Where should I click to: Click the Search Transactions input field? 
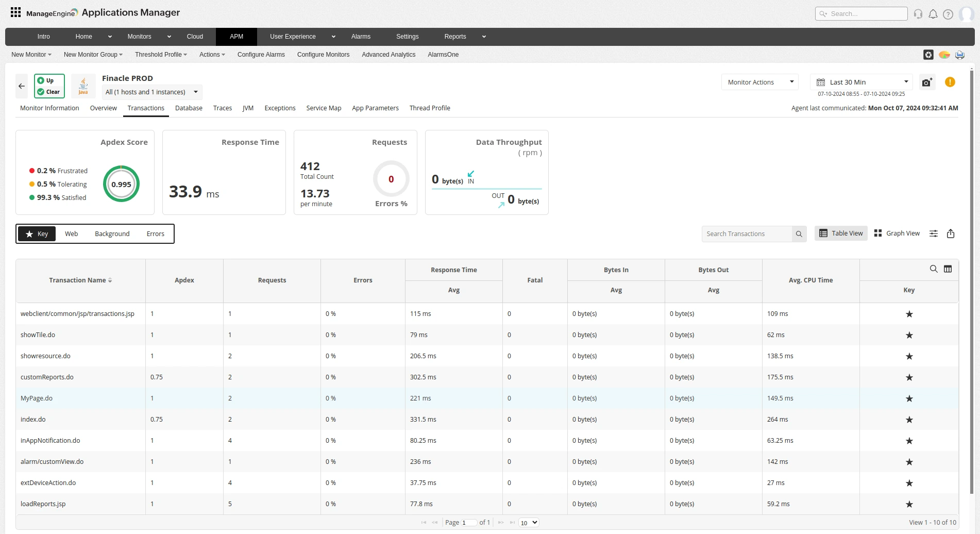747,234
